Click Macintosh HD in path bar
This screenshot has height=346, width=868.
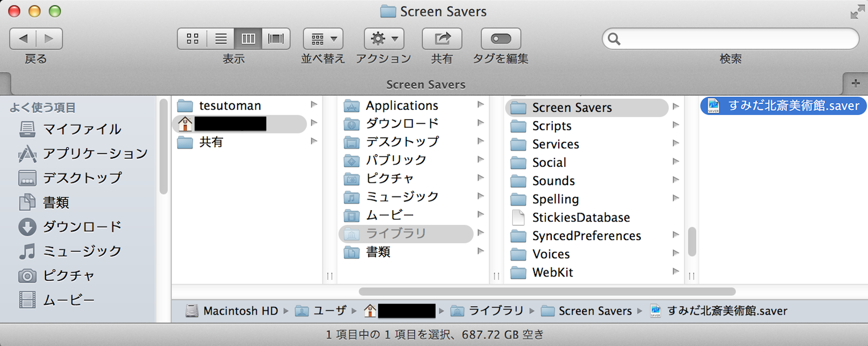click(x=232, y=311)
